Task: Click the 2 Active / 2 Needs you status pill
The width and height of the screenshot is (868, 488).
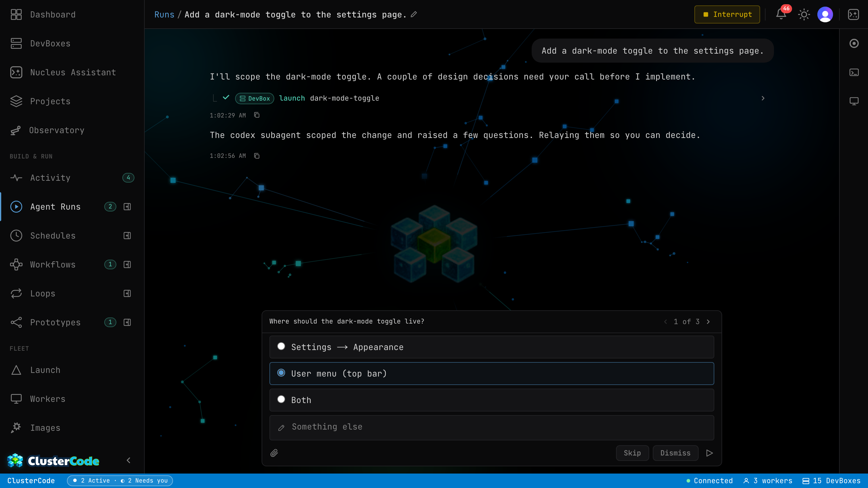Action: (x=120, y=480)
